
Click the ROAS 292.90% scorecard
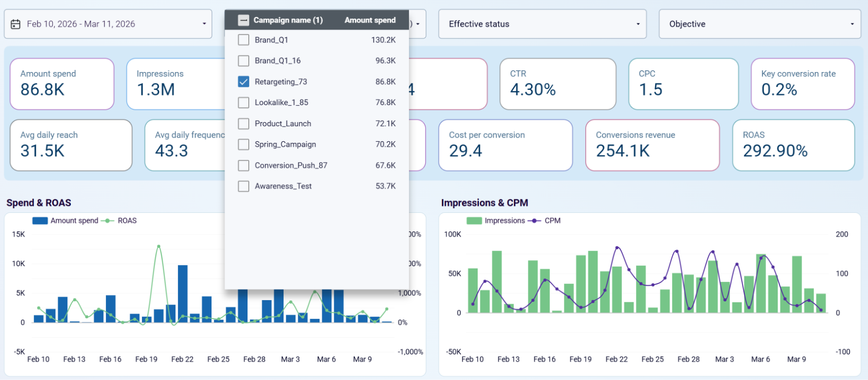click(x=793, y=145)
